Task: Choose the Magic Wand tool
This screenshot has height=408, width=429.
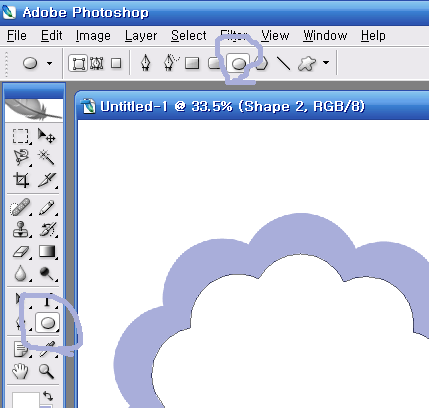Action: tap(46, 157)
